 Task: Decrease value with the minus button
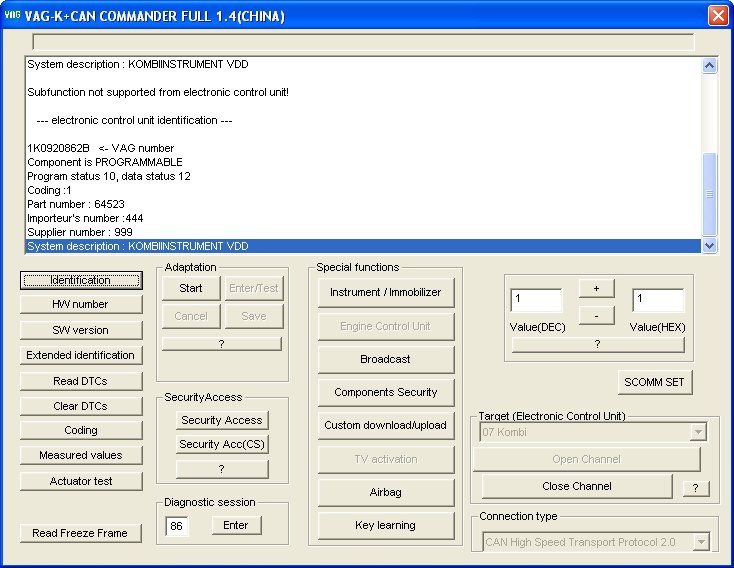596,316
